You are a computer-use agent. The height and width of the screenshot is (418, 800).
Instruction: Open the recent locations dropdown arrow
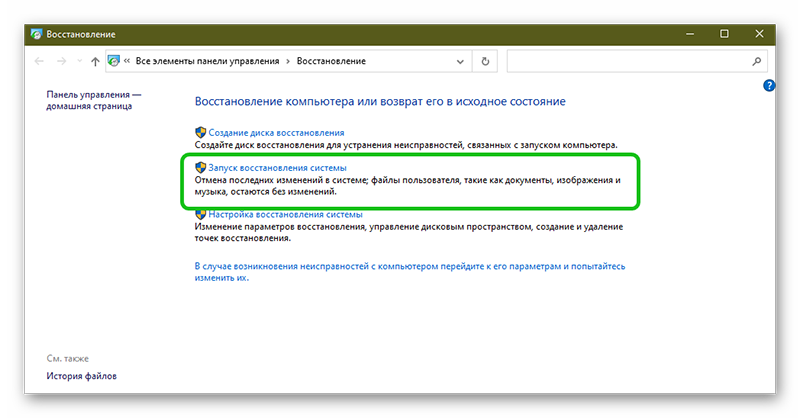(x=79, y=61)
